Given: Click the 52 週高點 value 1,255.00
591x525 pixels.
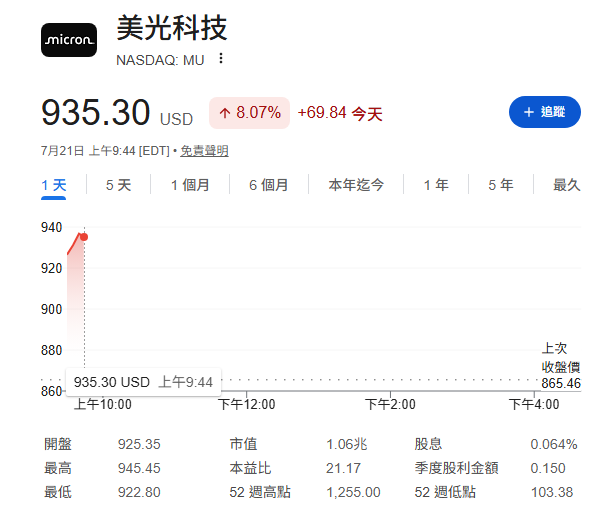Looking at the screenshot, I should (353, 492).
